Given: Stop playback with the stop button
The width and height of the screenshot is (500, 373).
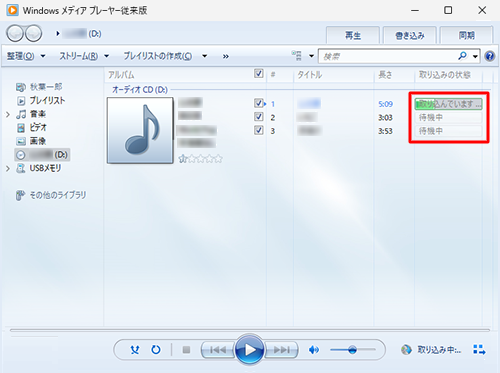Looking at the screenshot, I should click(x=186, y=350).
